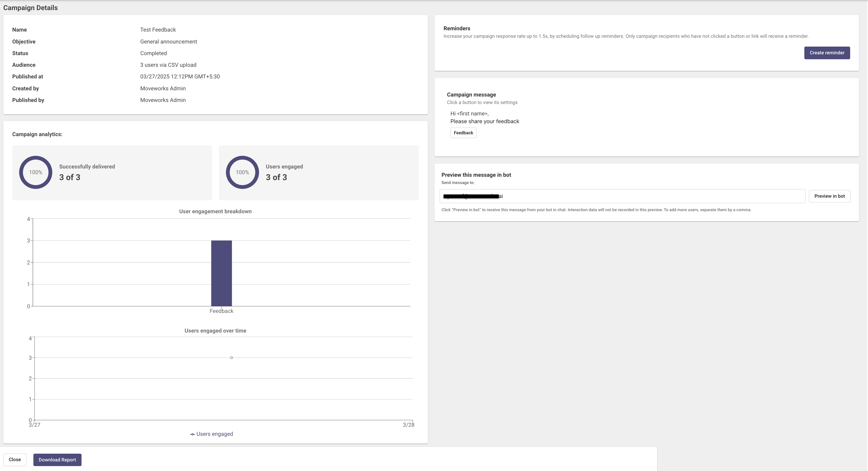Click the Campaign Details page heading

point(30,8)
